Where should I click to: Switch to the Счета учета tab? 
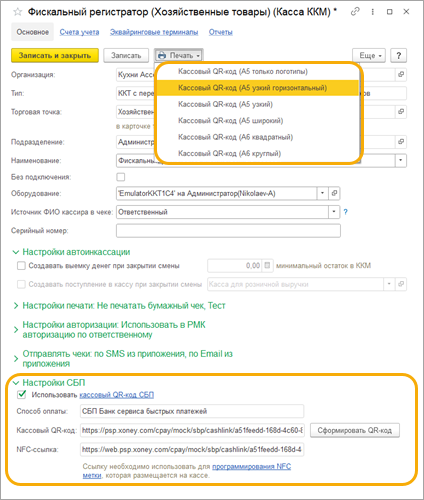click(79, 32)
